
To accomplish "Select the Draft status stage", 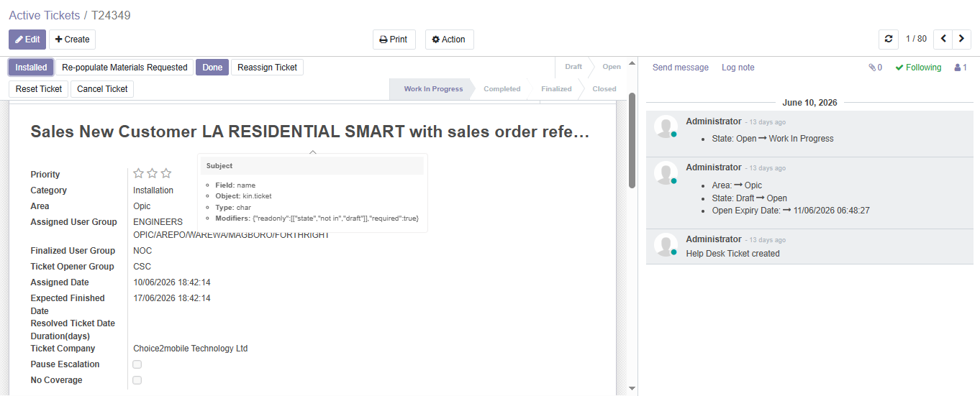I will (x=573, y=67).
